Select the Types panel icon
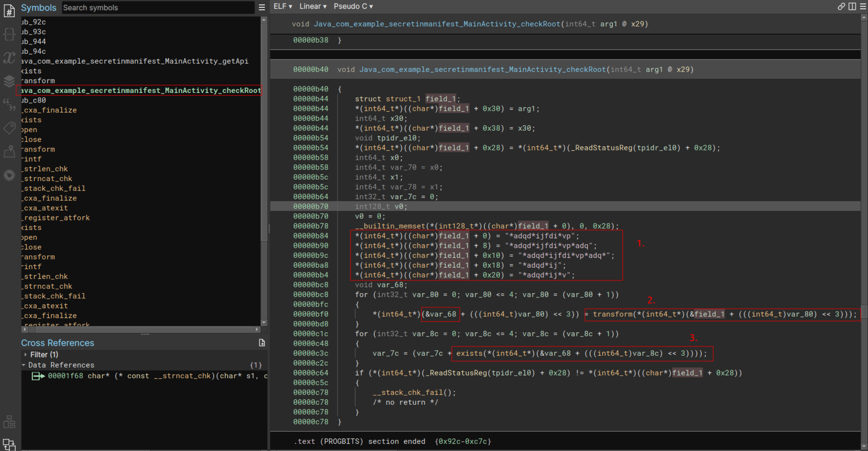868x451 pixels. (x=9, y=34)
